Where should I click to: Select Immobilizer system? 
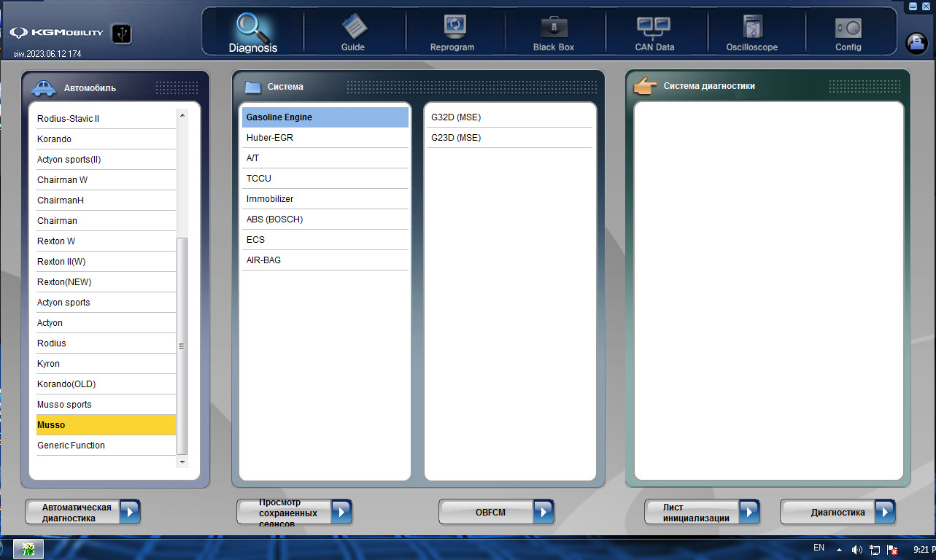coord(325,198)
